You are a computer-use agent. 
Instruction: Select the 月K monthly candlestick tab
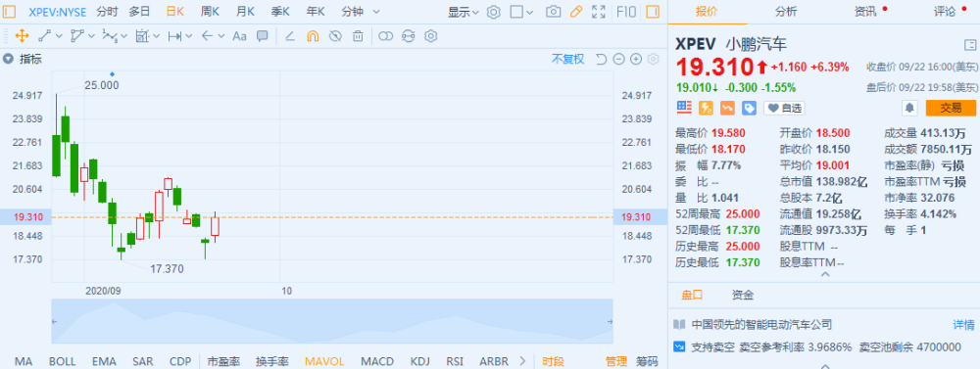(245, 11)
